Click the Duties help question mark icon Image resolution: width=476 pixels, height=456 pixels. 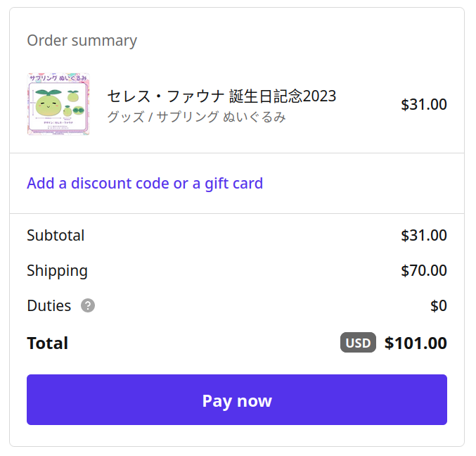[x=88, y=306]
